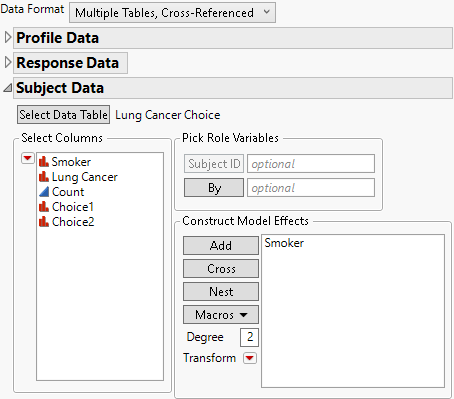
Task: Click the nominal icon beside Choice1
Action: 44,207
